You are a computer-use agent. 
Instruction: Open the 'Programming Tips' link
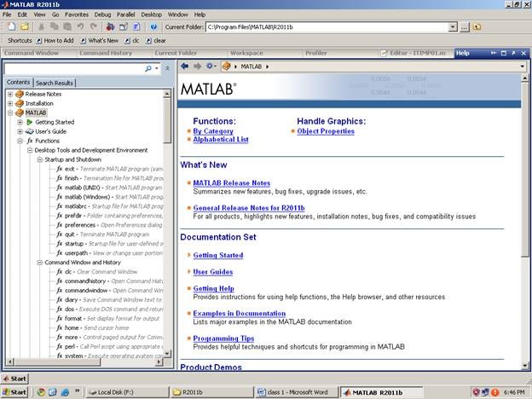pyautogui.click(x=223, y=338)
